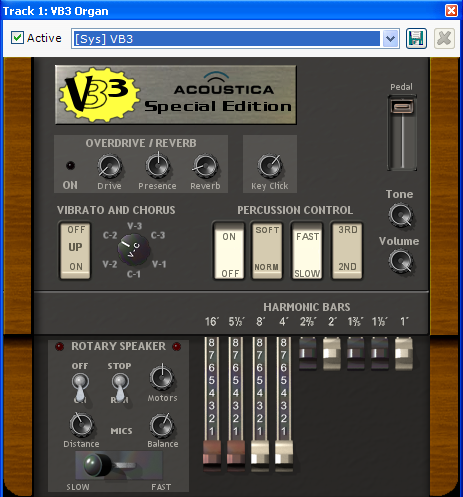Toggle Percussion FAST/SLOW switch
463x497 pixels.
307,250
